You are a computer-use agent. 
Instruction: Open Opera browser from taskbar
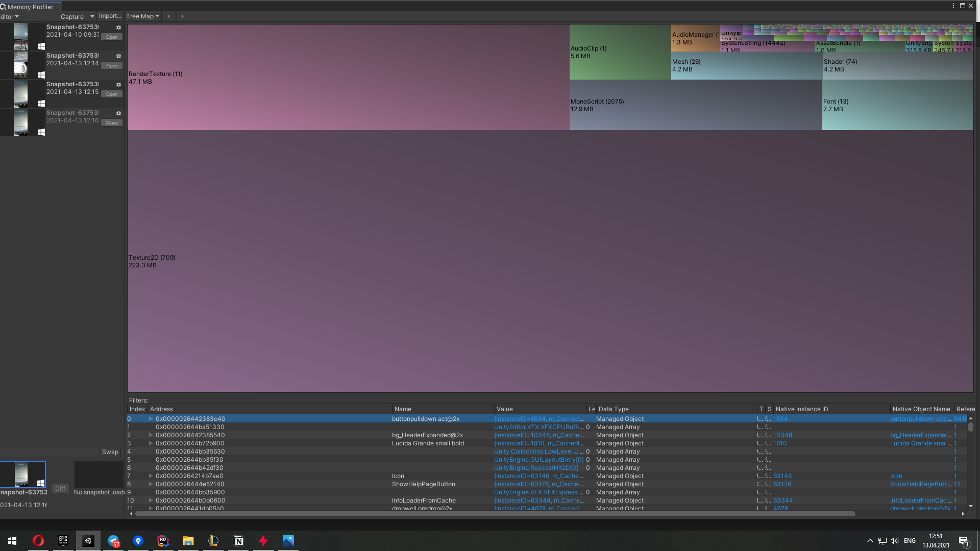(x=38, y=540)
